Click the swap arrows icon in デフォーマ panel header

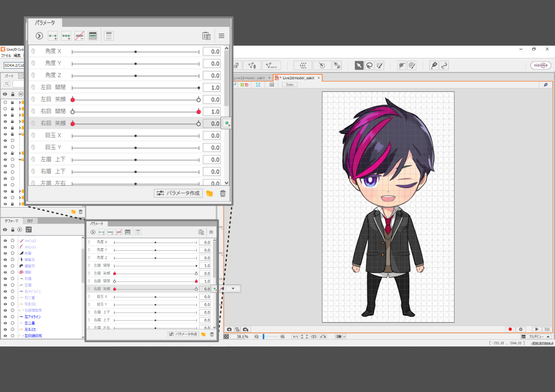(x=29, y=230)
